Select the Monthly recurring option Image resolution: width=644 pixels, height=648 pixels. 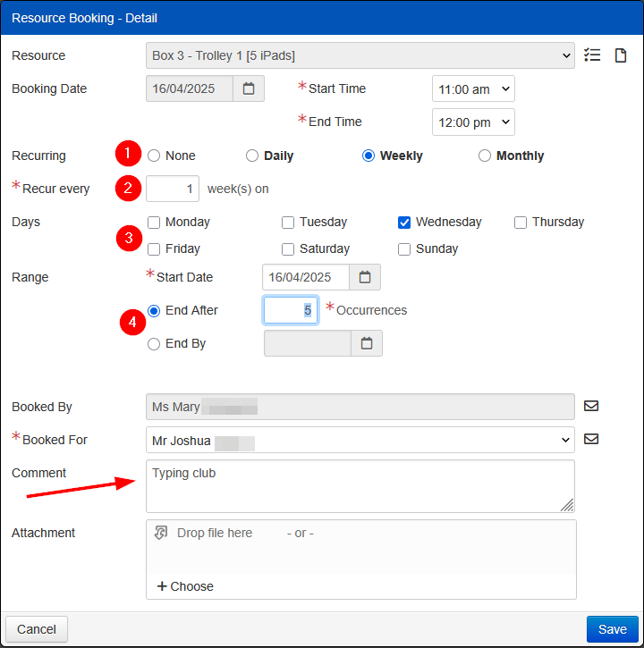[485, 156]
